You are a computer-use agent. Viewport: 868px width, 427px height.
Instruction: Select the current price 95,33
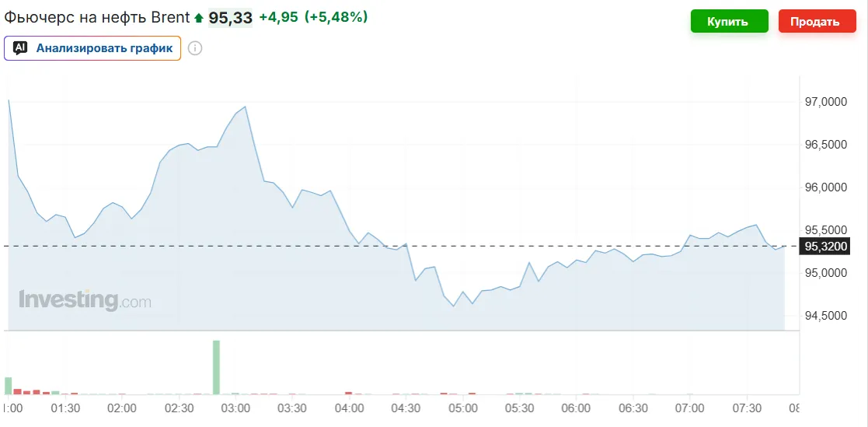[230, 17]
